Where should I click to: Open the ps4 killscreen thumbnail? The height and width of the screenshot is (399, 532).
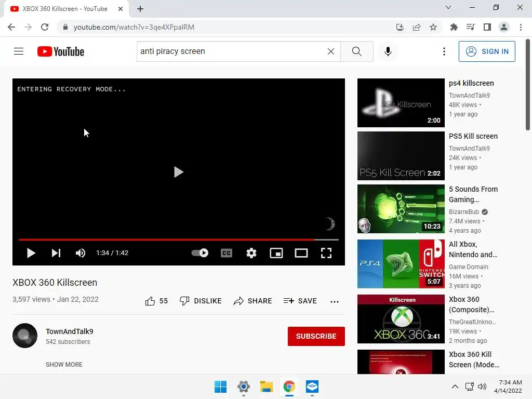click(x=401, y=103)
